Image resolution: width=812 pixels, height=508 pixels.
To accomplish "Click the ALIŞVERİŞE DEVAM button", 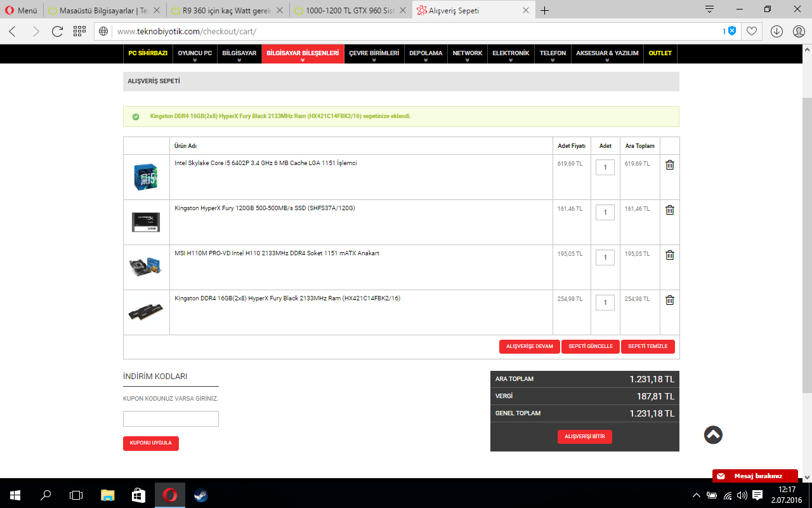I will (530, 347).
